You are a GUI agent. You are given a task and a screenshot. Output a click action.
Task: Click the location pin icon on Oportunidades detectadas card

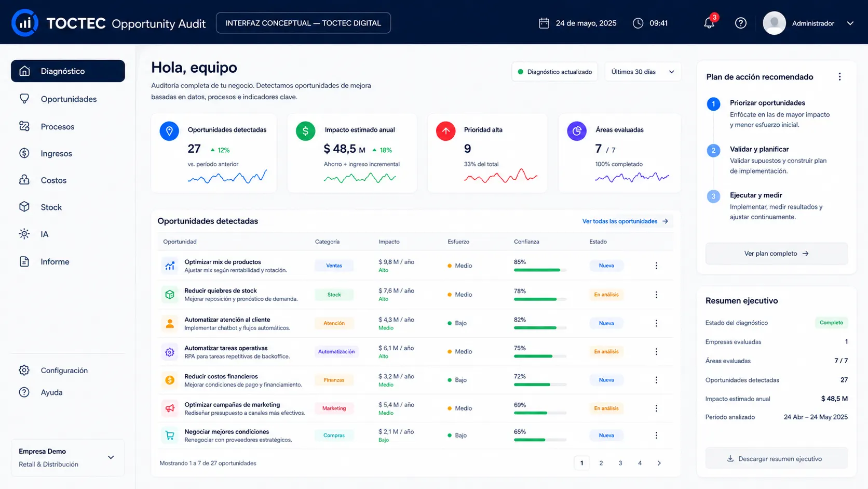169,131
